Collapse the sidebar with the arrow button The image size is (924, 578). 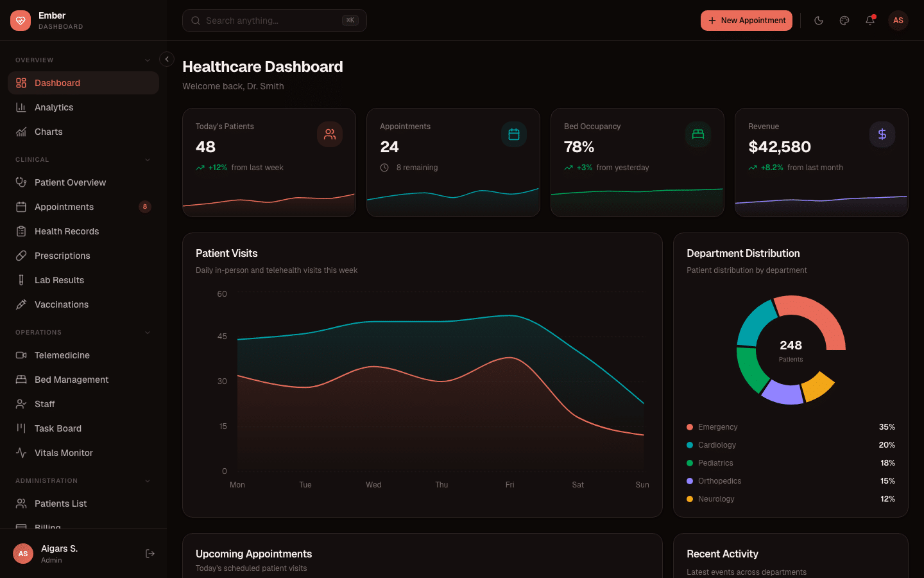coord(166,58)
